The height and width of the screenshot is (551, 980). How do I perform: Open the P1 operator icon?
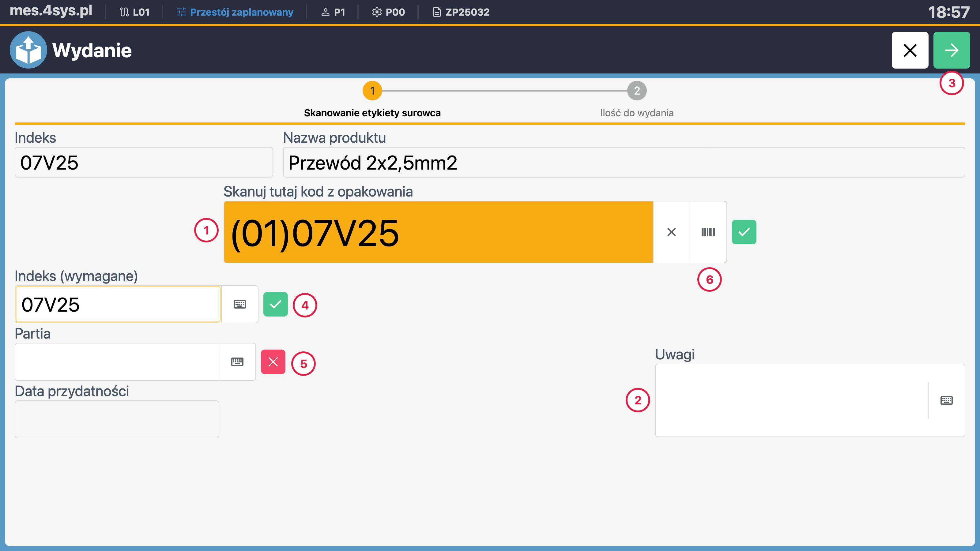[x=325, y=12]
